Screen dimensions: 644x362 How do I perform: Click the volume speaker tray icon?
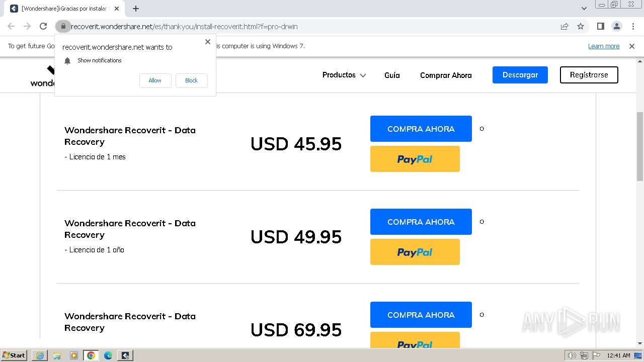[x=572, y=355]
